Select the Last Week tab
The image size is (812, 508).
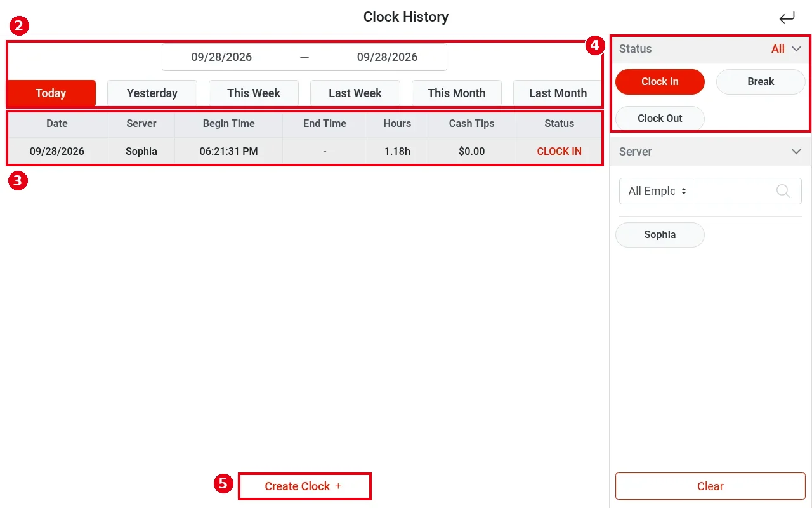click(x=355, y=93)
